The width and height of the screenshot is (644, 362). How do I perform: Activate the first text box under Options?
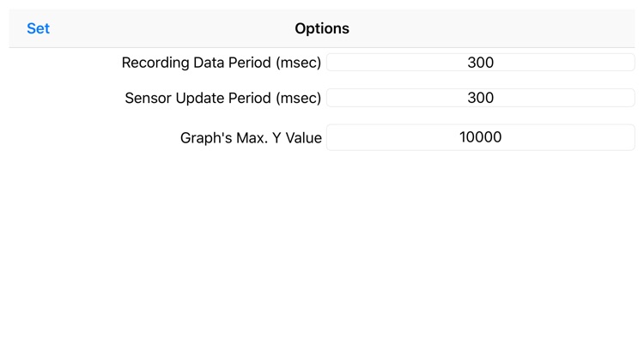(480, 63)
